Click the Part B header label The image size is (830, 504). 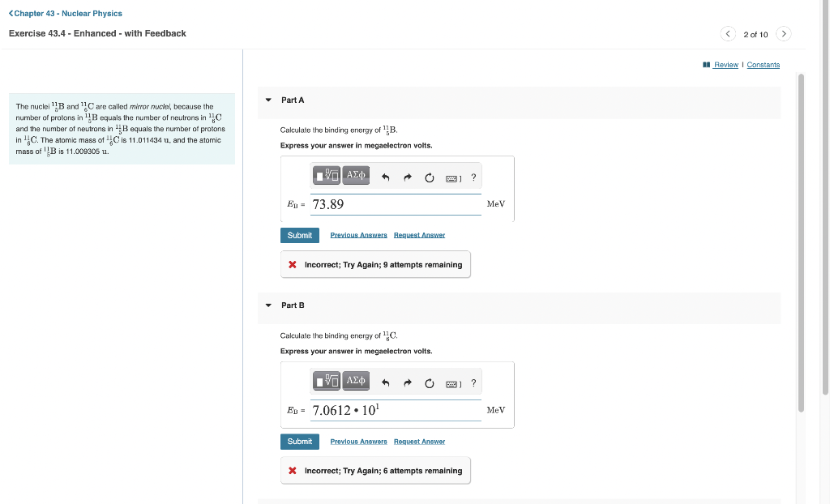293,305
